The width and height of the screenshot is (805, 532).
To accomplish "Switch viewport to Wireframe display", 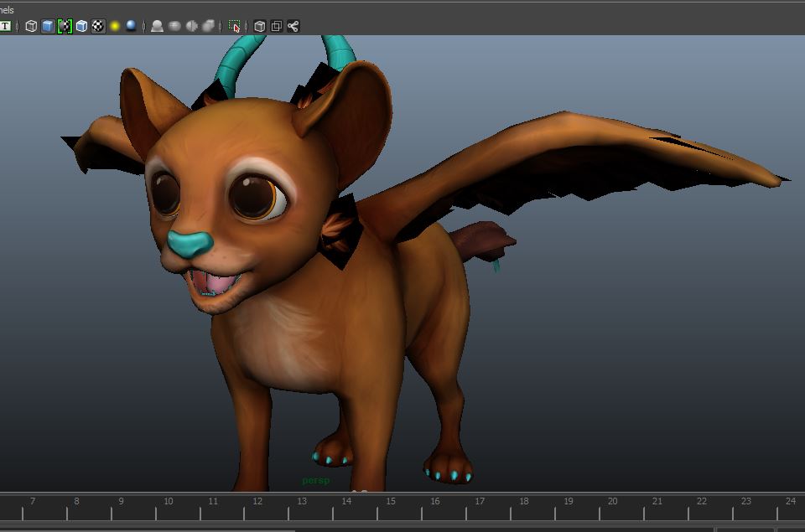I will (x=31, y=26).
